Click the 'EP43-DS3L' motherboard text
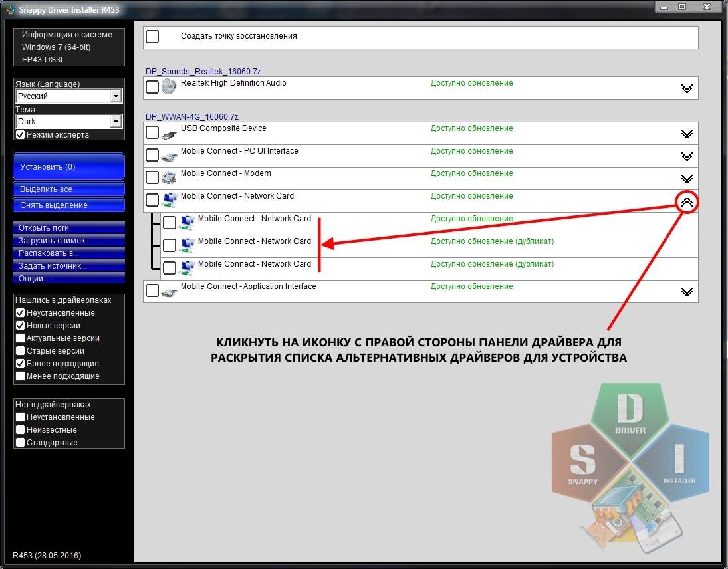The height and width of the screenshot is (569, 728). [x=43, y=59]
